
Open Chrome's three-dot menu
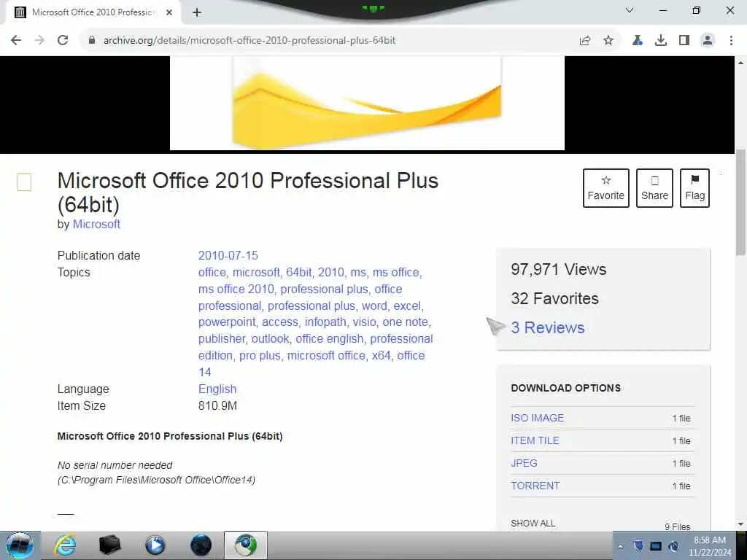[x=731, y=41]
